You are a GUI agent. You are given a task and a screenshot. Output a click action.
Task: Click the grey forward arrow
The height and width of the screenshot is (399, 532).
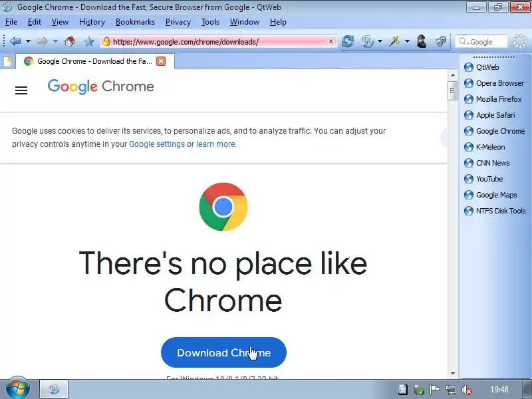[x=42, y=41]
